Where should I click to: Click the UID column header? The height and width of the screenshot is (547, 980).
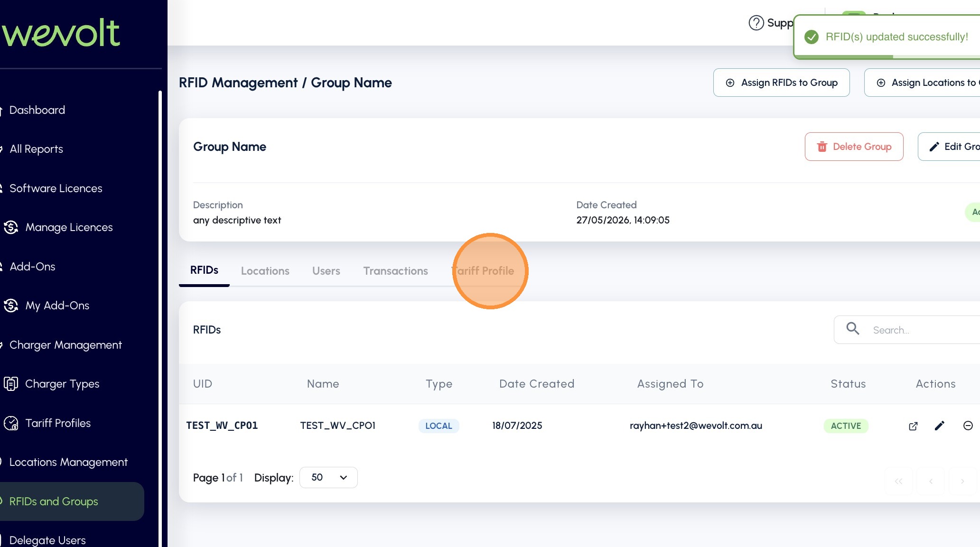(202, 384)
